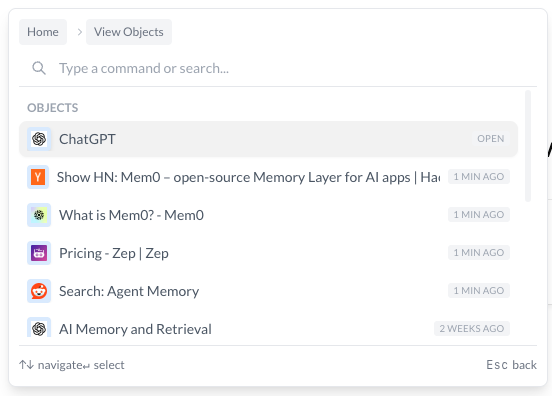The image size is (552, 396).
Task: Click the breadcrumb chevron separator
Action: click(x=80, y=32)
